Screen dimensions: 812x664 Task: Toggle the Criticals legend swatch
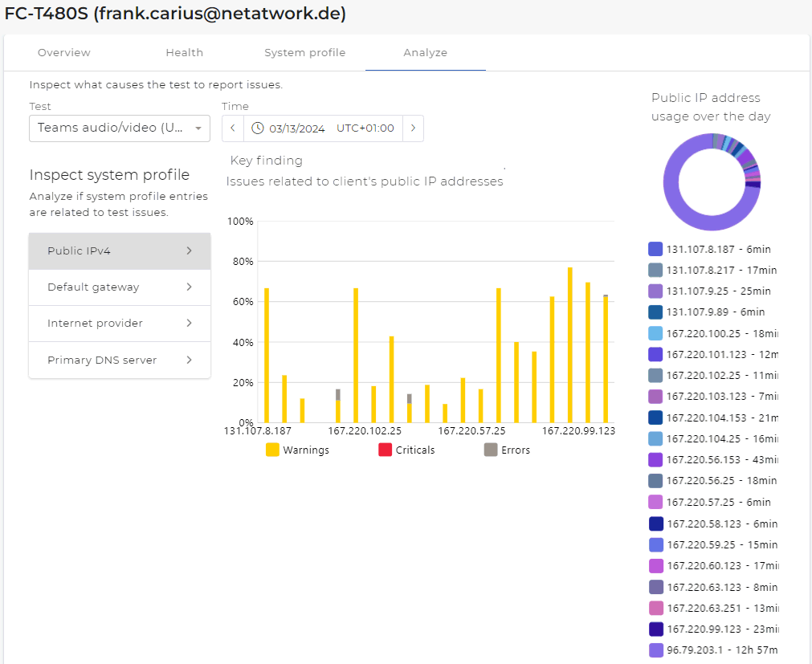tap(386, 450)
